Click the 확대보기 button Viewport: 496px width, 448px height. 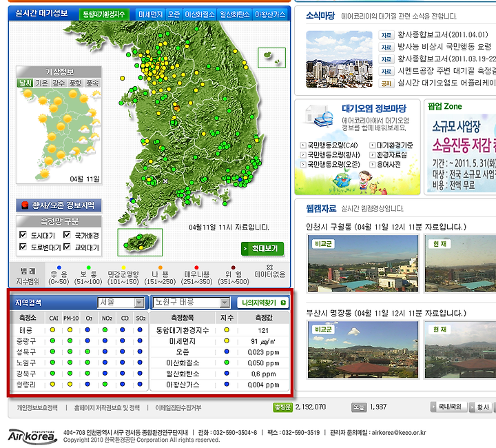[262, 249]
